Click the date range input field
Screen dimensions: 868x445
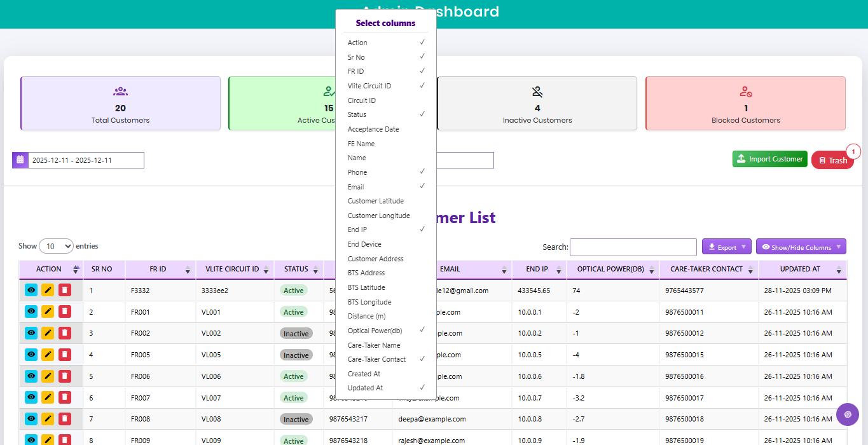point(86,160)
